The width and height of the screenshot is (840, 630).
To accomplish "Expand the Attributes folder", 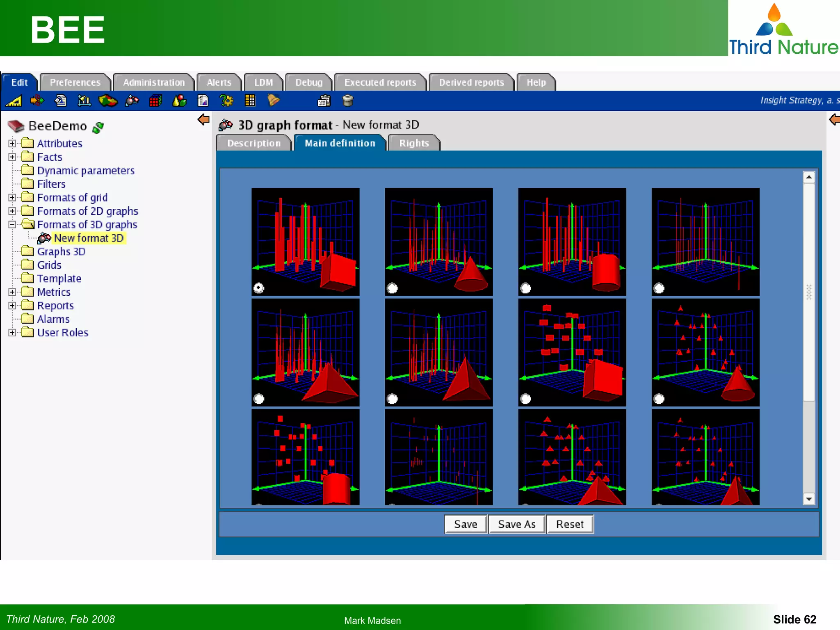I will point(12,144).
